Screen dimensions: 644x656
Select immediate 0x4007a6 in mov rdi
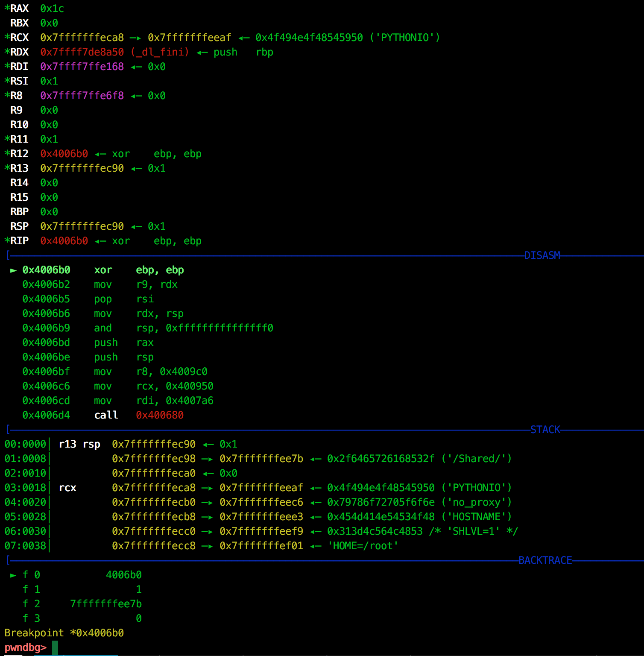coord(190,401)
